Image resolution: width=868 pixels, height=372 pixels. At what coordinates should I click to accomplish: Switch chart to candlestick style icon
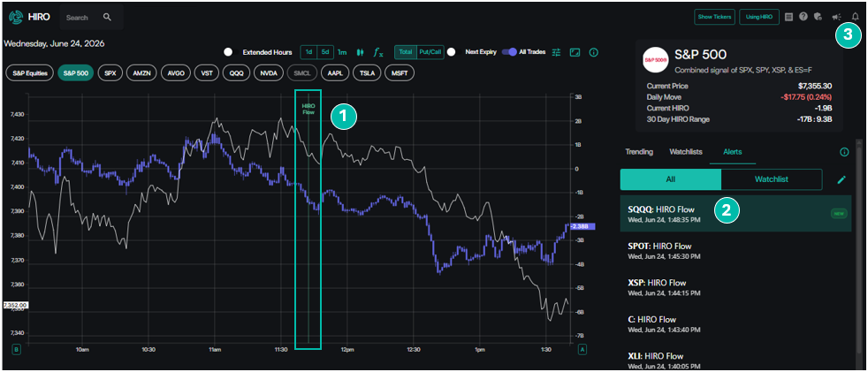coord(361,52)
